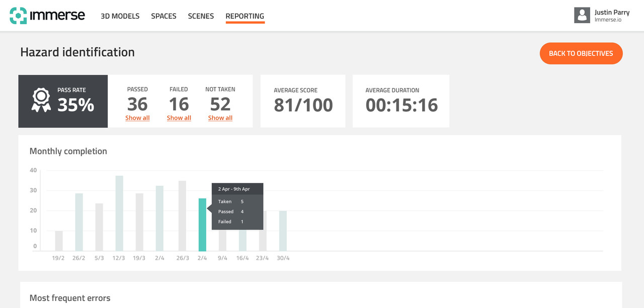Image resolution: width=644 pixels, height=308 pixels.
Task: Click the Immerse logo icon
Action: (18, 16)
